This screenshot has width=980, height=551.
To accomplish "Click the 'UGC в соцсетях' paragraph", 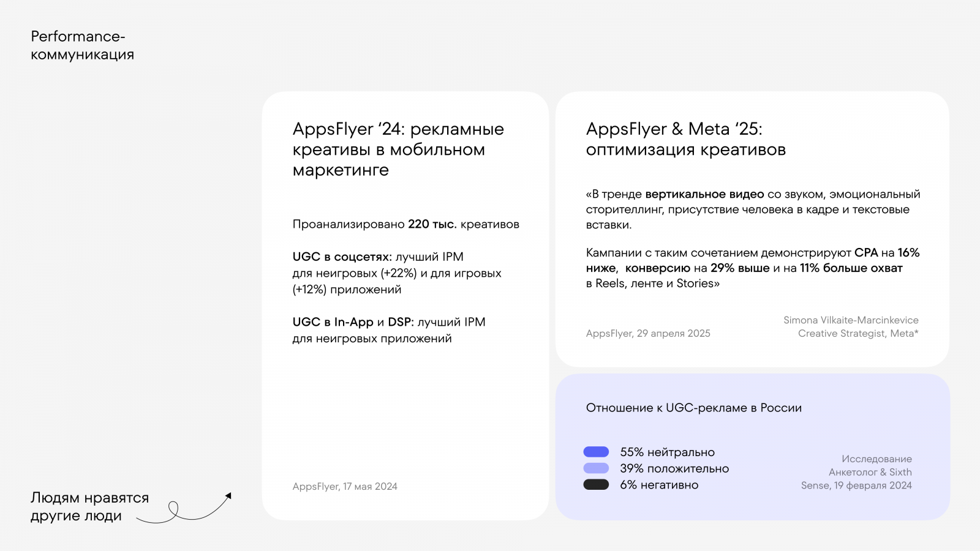I will (397, 273).
